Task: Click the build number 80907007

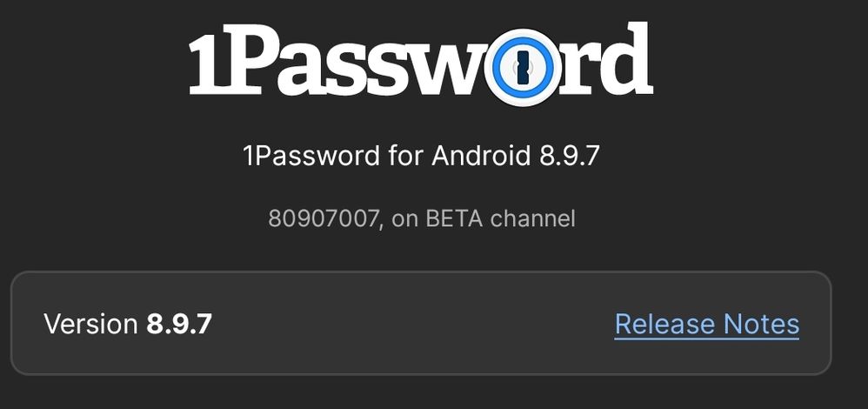Action: [324, 218]
